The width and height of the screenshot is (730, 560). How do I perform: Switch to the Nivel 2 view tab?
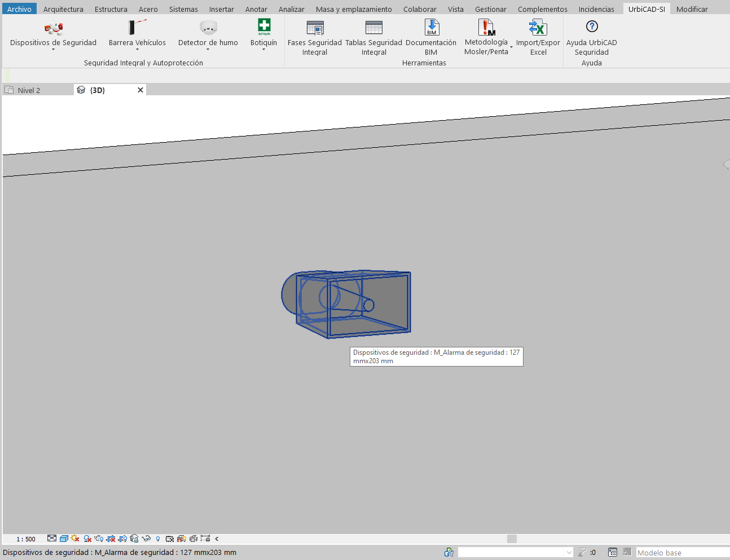(x=29, y=90)
